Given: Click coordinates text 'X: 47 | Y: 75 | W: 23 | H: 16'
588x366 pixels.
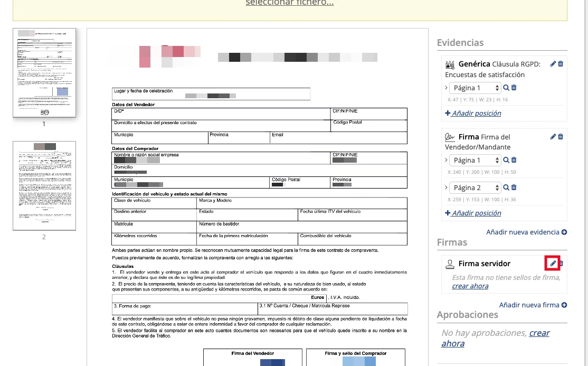Looking at the screenshot, I should coord(478,99).
